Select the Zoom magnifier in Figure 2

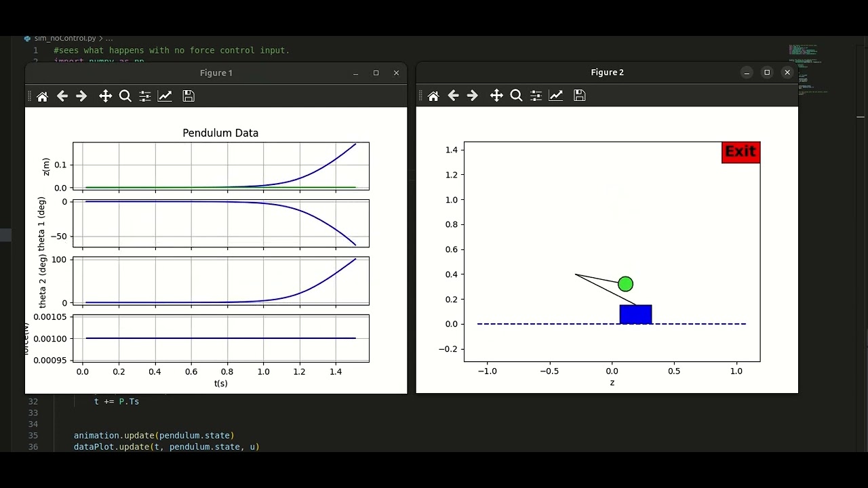pos(516,96)
